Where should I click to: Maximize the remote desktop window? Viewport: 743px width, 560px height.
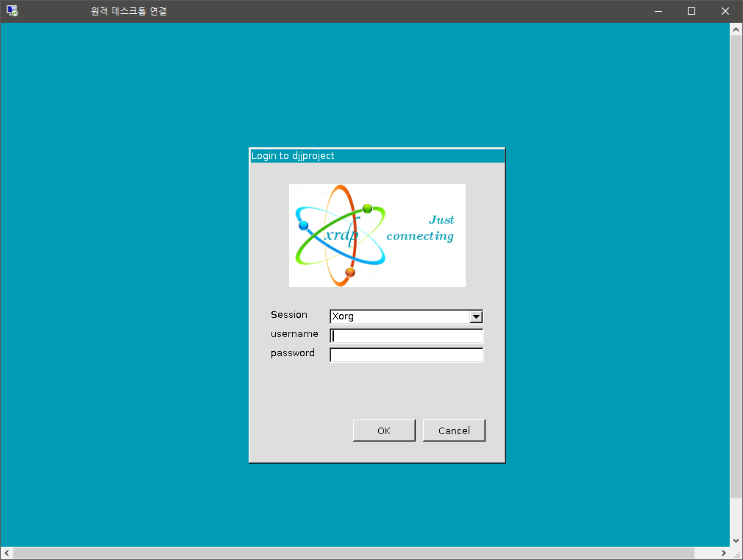[692, 11]
